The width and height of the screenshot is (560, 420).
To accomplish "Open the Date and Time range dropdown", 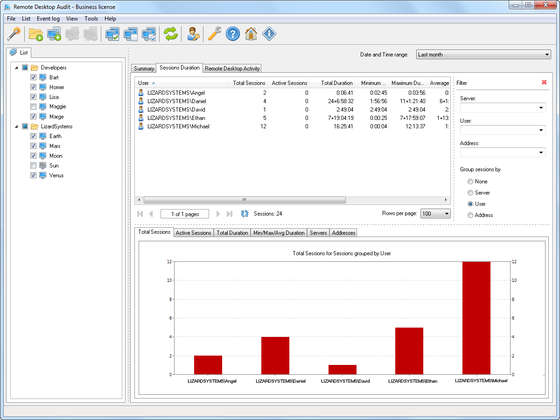I will [x=483, y=55].
